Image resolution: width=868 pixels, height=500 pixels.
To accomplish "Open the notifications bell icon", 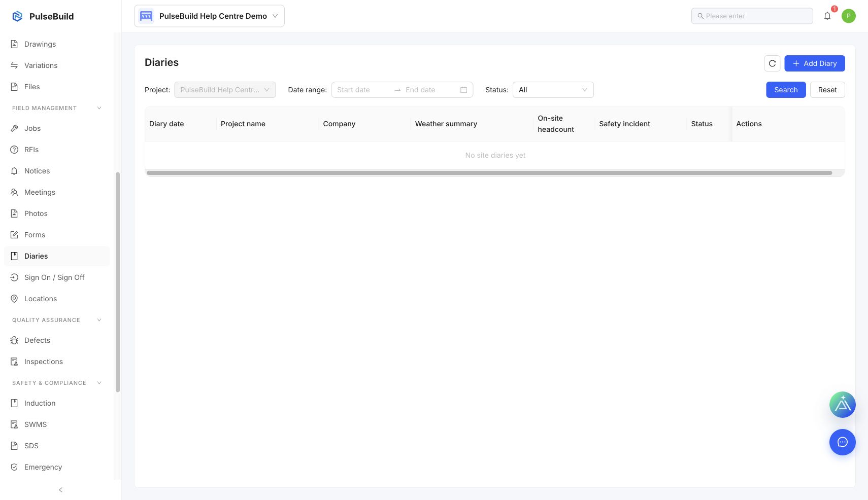I will (x=827, y=16).
